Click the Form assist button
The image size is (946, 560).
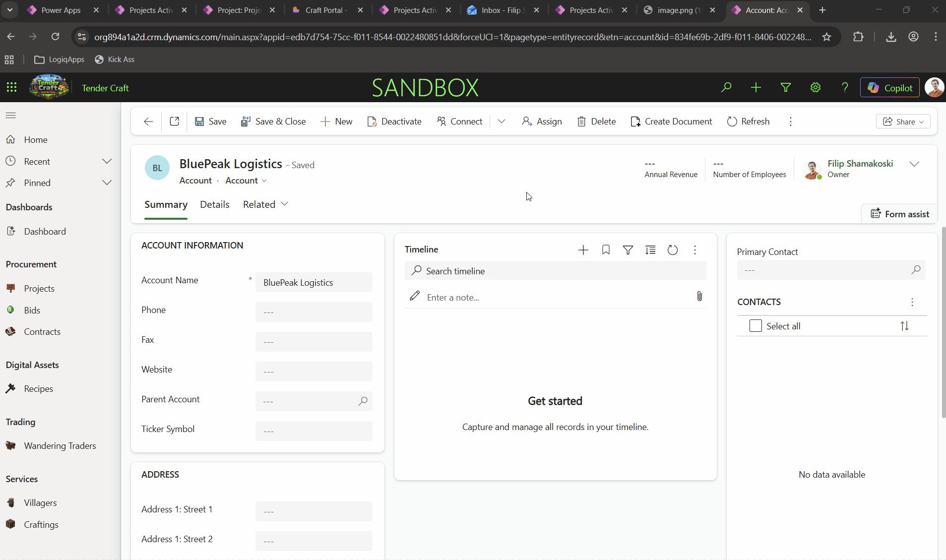coord(900,214)
